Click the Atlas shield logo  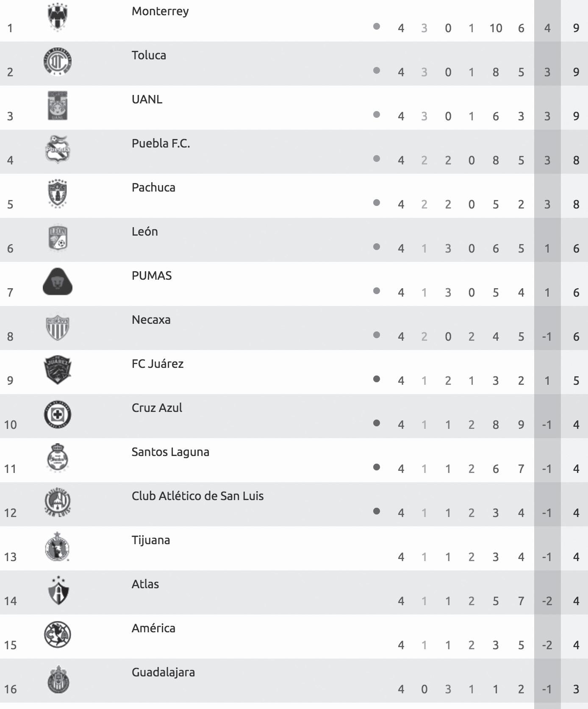coord(58,590)
